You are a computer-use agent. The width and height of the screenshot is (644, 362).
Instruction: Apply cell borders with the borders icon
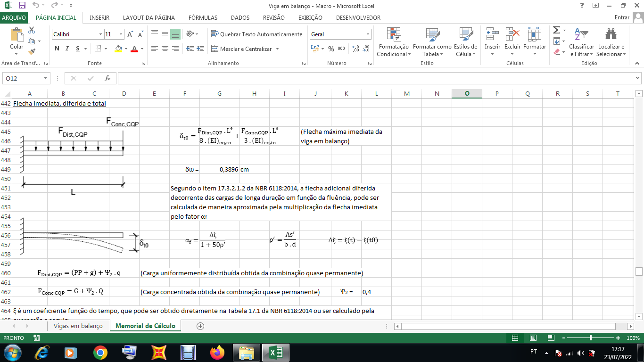[97, 49]
